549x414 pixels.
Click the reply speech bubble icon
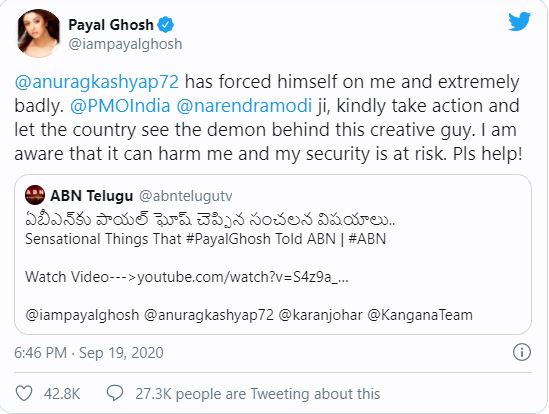(x=115, y=393)
